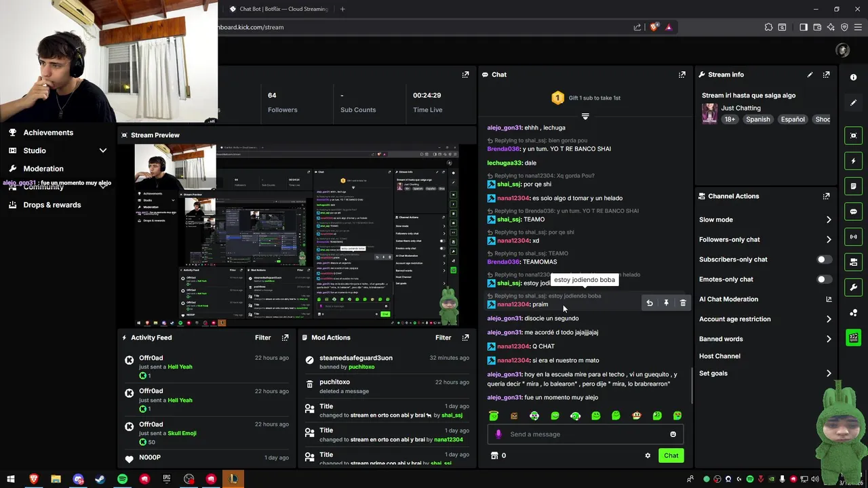Open chat settings gear icon

648,455
